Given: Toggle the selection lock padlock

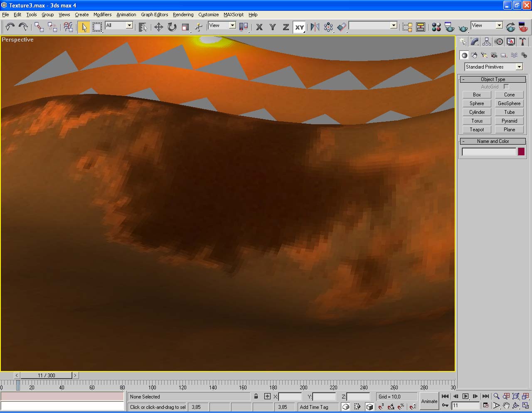Looking at the screenshot, I should 256,396.
